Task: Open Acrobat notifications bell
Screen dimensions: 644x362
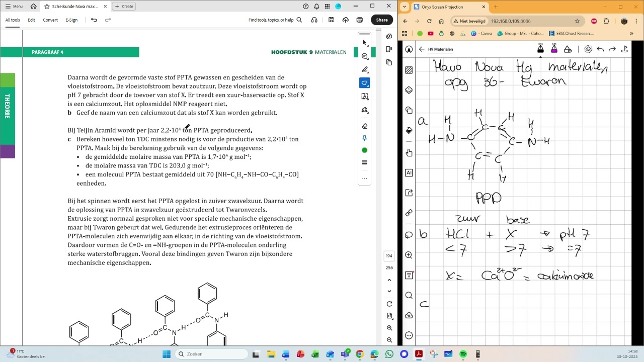Action: click(x=317, y=7)
